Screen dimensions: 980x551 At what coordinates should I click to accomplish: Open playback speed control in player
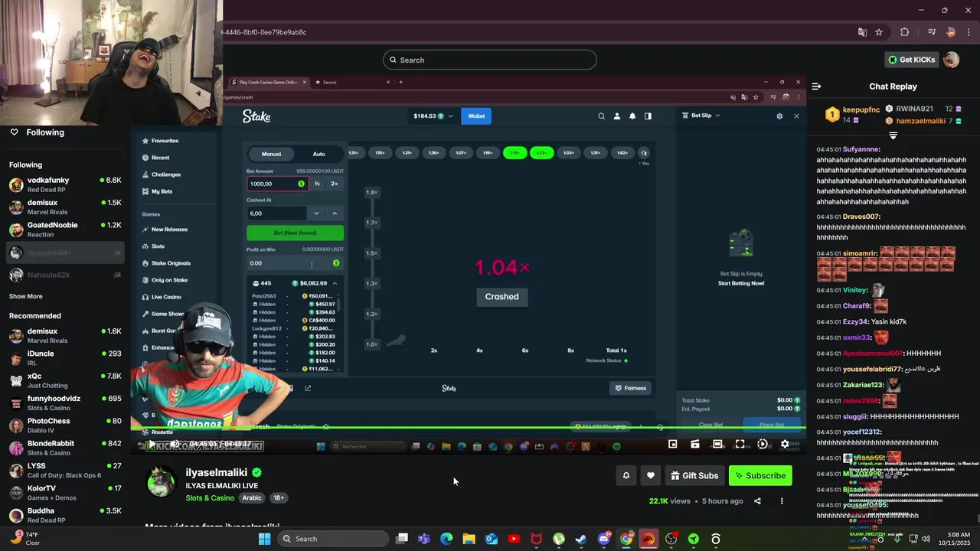point(763,444)
